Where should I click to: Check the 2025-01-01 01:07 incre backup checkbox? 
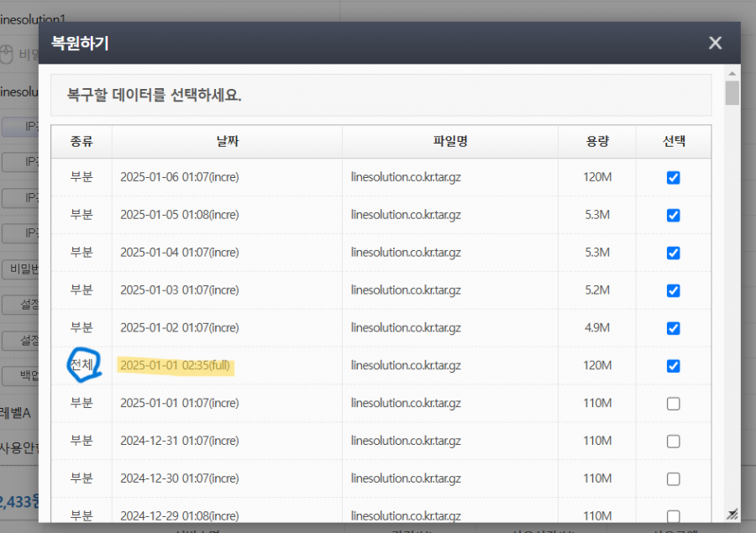pos(673,404)
